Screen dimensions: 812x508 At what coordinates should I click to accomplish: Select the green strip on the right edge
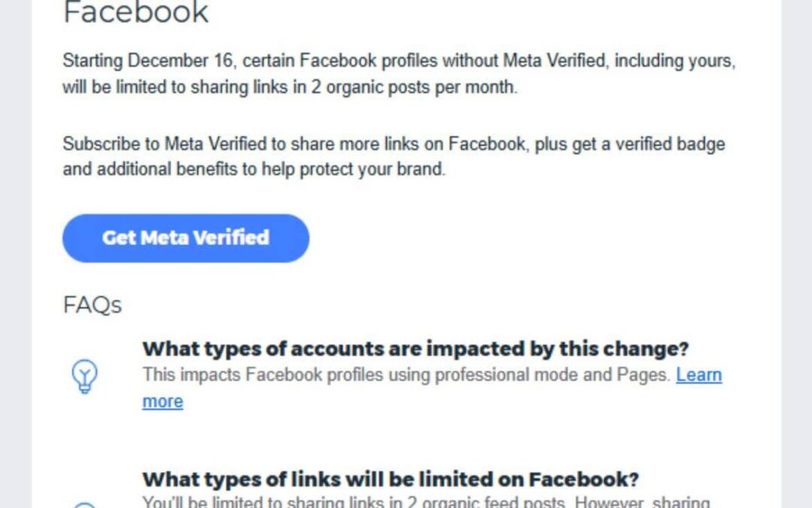797,254
